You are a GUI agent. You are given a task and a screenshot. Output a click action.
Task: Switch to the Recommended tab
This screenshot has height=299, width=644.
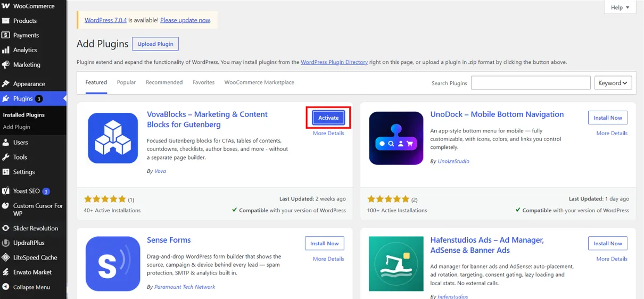(x=164, y=82)
